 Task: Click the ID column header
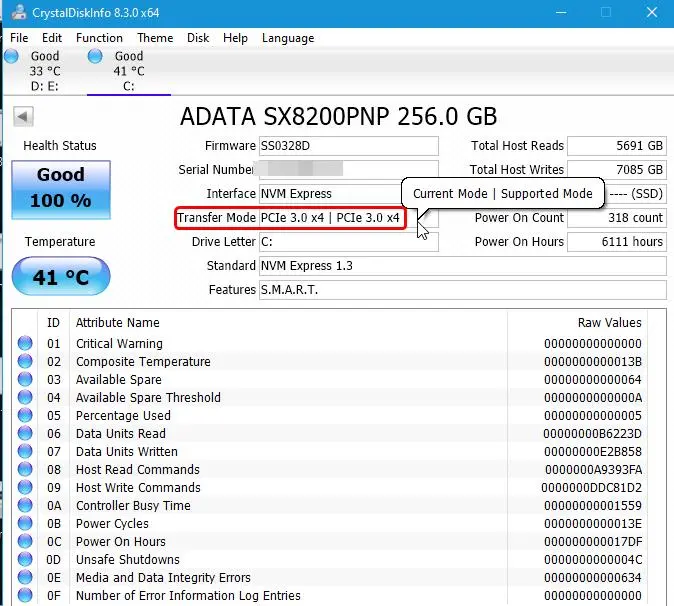(x=53, y=323)
